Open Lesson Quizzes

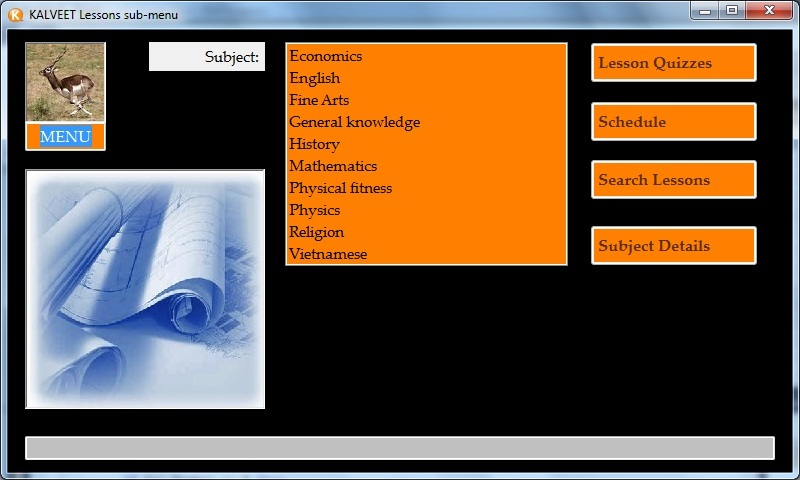coord(673,63)
